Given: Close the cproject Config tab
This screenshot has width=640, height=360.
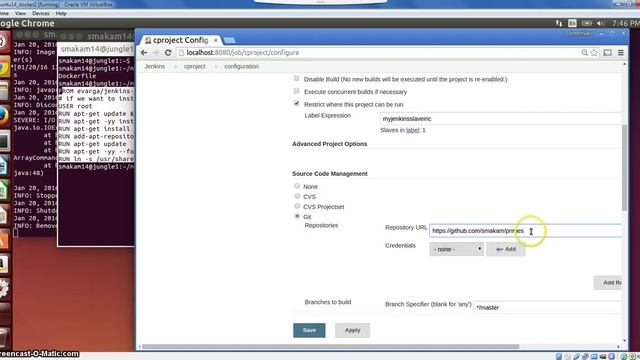Looking at the screenshot, I should pos(216,40).
